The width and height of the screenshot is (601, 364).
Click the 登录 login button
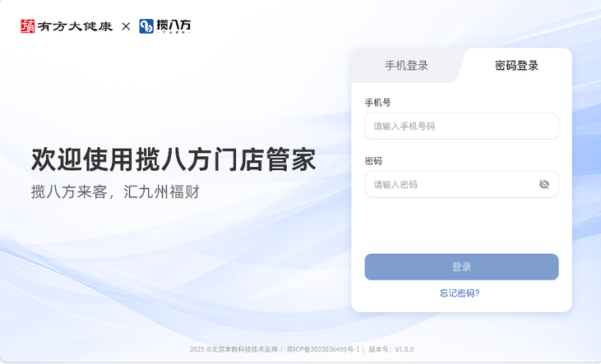461,267
